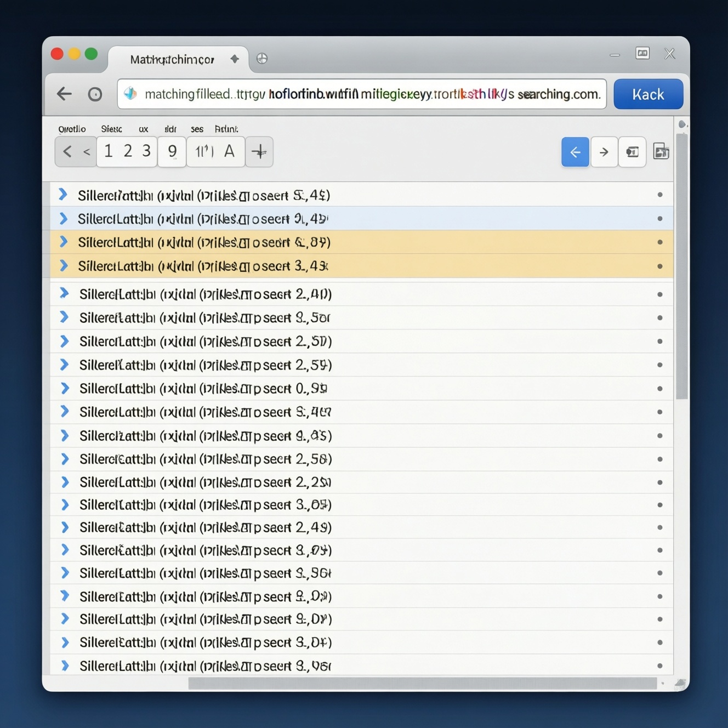The width and height of the screenshot is (728, 728).
Task: Open a new tab with the globe icon
Action: pyautogui.click(x=262, y=59)
